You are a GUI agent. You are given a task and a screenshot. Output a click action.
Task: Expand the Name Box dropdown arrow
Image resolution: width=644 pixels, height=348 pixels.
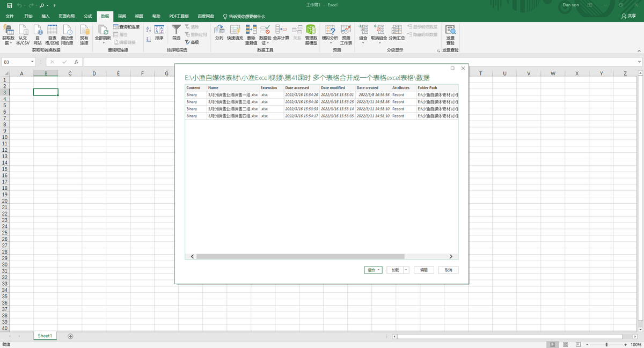(32, 62)
